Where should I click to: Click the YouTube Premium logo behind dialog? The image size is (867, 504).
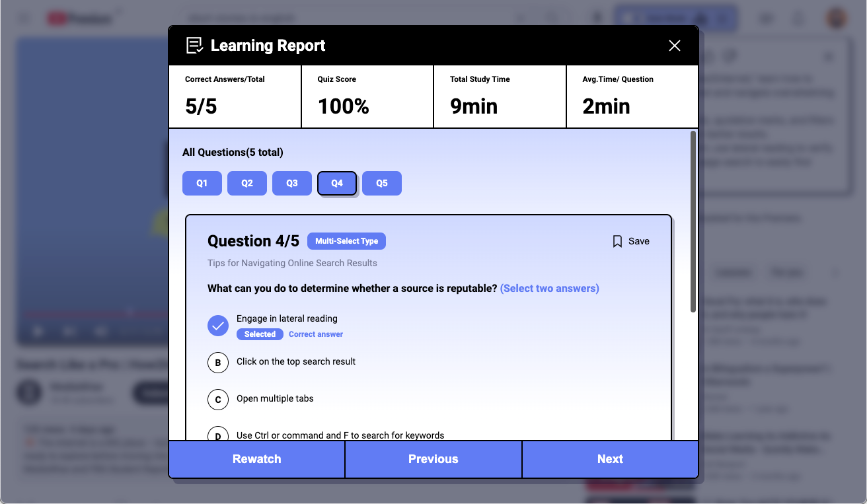pos(78,18)
